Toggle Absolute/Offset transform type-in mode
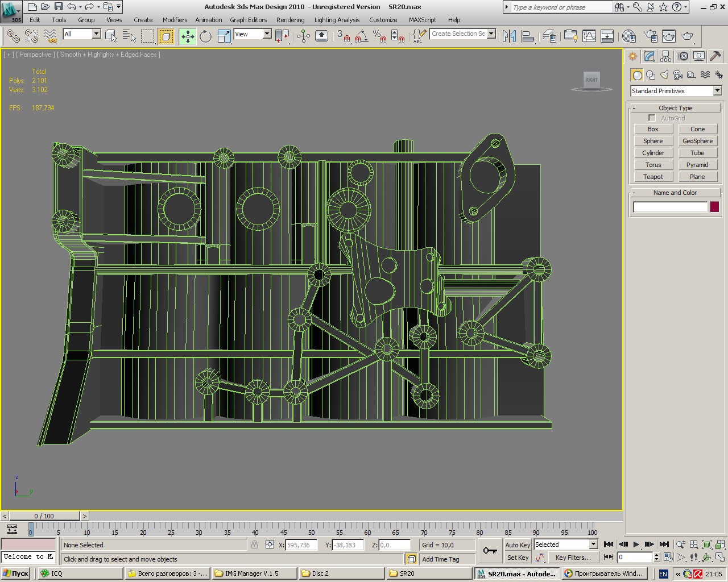This screenshot has width=728, height=582. pos(270,544)
